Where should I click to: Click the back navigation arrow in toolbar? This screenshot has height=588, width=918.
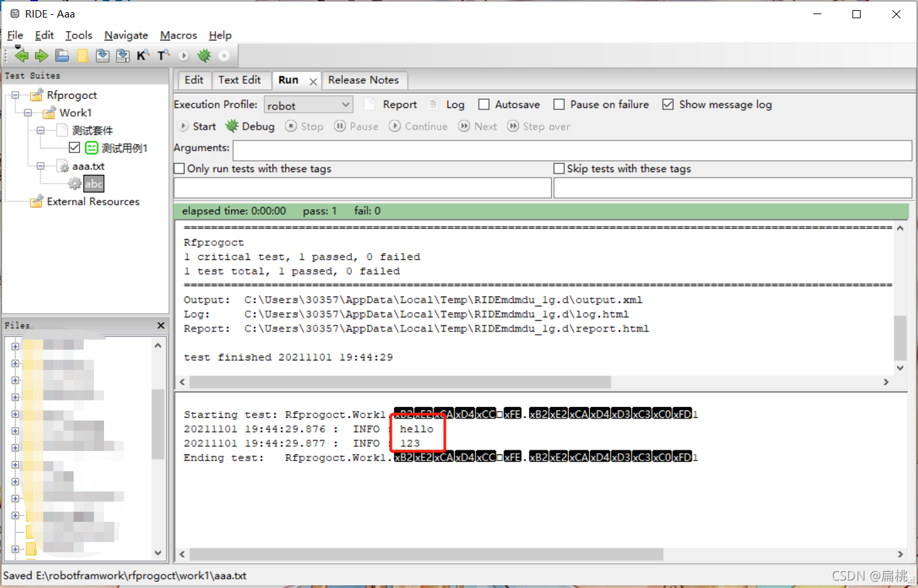21,55
